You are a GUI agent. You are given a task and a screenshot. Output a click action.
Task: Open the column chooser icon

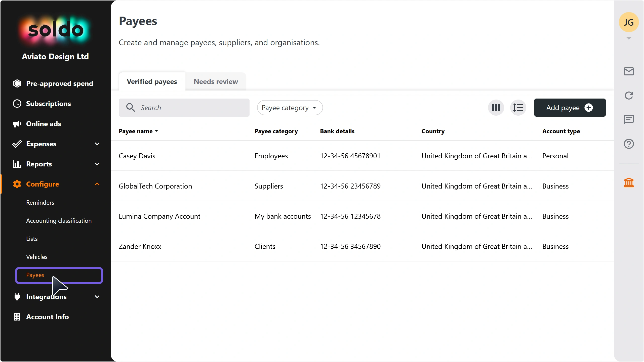coord(496,108)
